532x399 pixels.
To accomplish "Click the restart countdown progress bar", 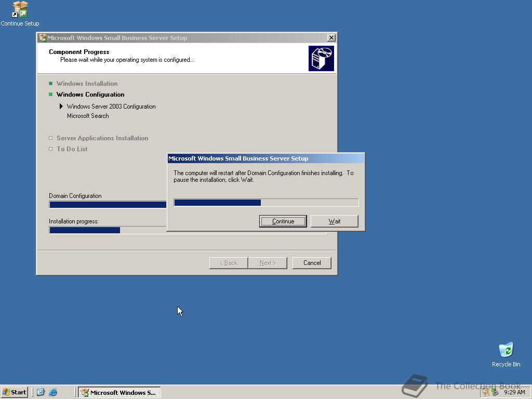I will pyautogui.click(x=266, y=203).
